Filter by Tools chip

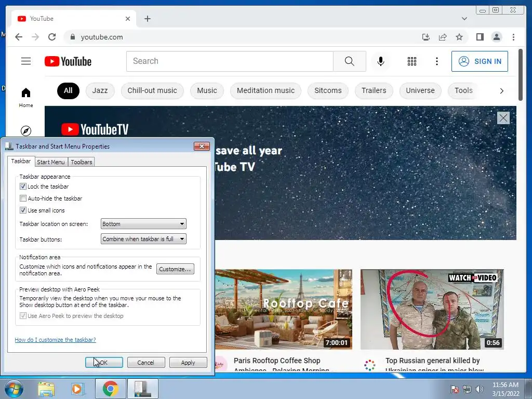pos(463,90)
